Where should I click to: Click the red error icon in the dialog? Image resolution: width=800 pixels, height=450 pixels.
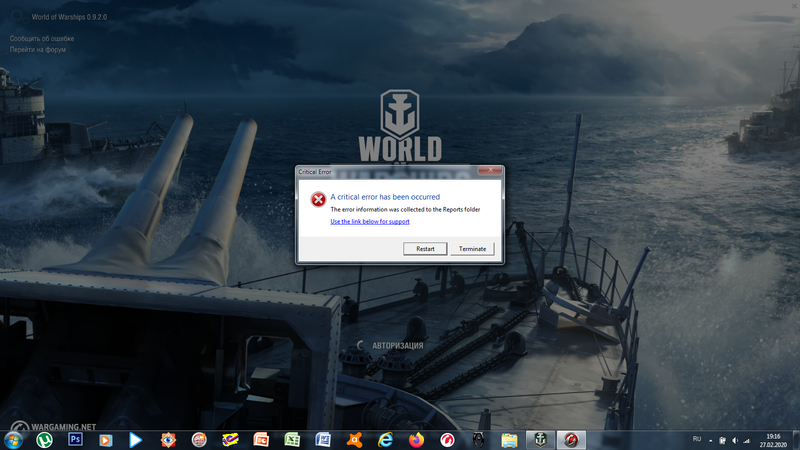pos(318,199)
